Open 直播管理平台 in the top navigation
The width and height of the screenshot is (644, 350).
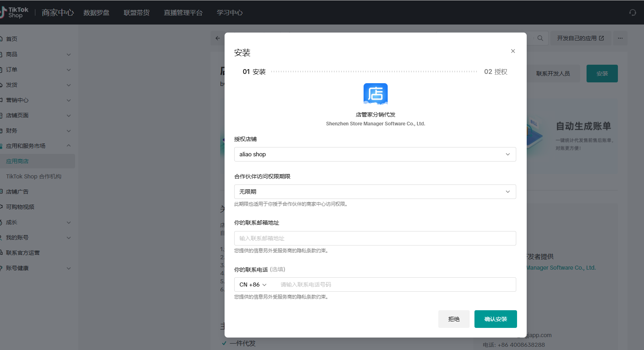click(x=183, y=12)
